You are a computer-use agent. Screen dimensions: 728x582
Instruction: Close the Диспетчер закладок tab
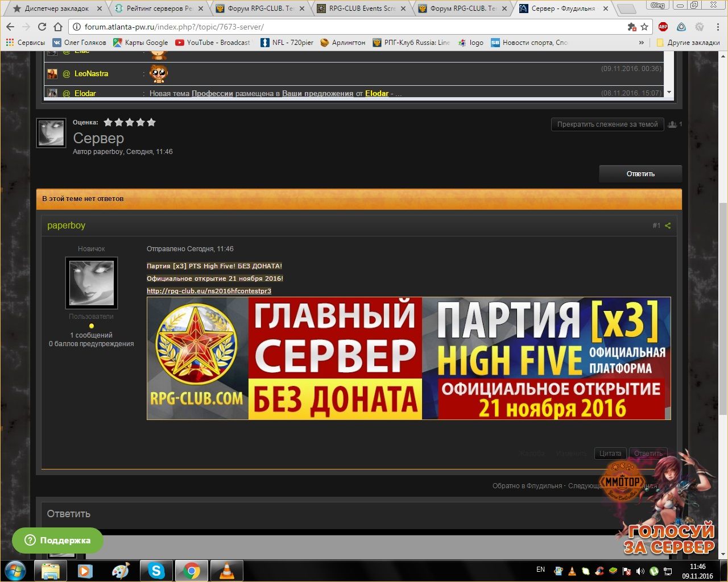click(100, 9)
